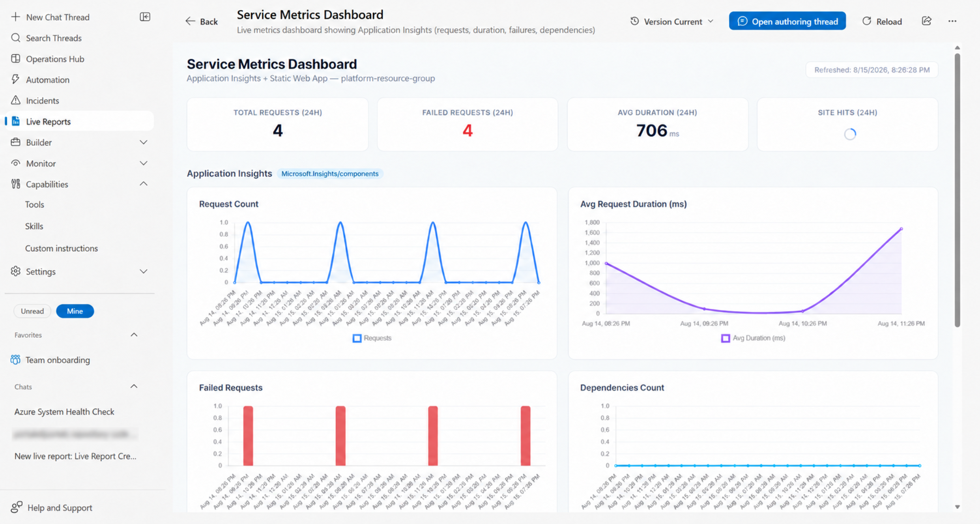Open Custom instructions menu item

[62, 248]
